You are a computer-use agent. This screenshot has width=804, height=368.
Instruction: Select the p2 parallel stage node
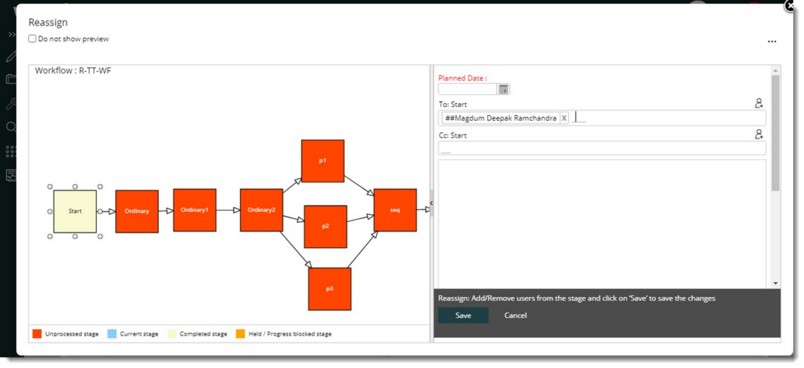click(x=325, y=227)
